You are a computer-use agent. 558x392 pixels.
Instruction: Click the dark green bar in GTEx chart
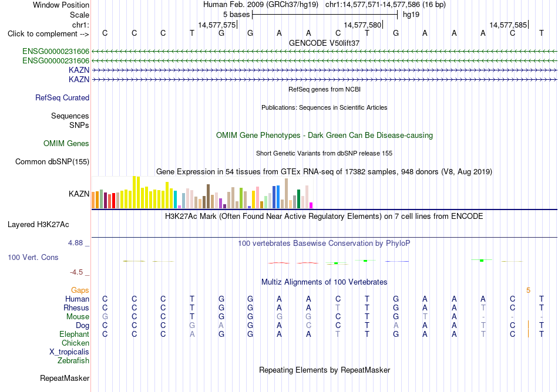click(298, 199)
